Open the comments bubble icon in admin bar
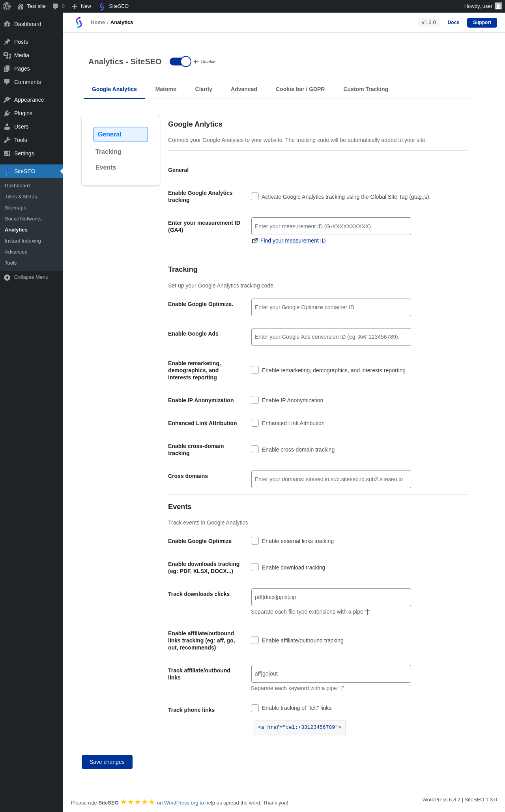The image size is (505, 812). (55, 6)
